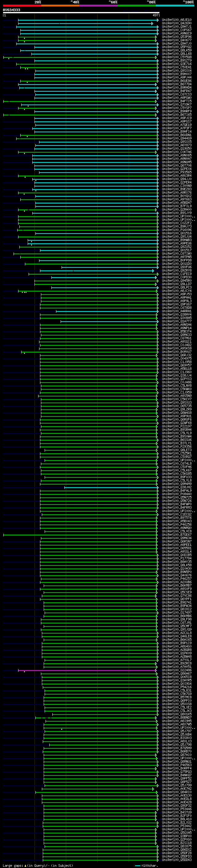Choose the UniRef100_Q84RI0 entry
197x868 pixels.
click(x=177, y=792)
